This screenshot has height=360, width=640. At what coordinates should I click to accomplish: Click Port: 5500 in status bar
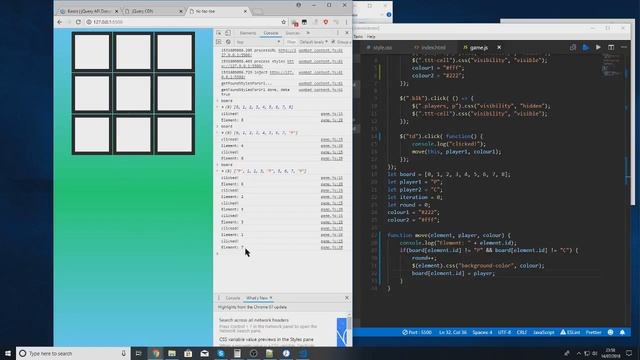tap(417, 333)
